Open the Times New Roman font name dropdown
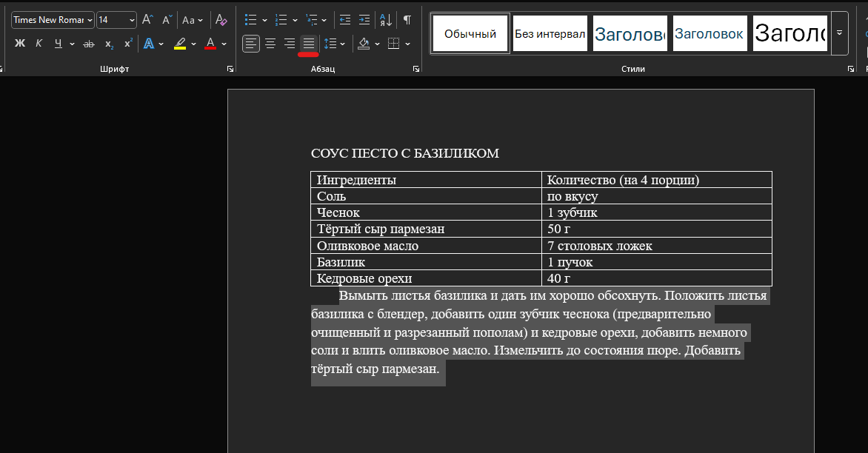Screen dimensions: 868x453 pyautogui.click(x=90, y=20)
